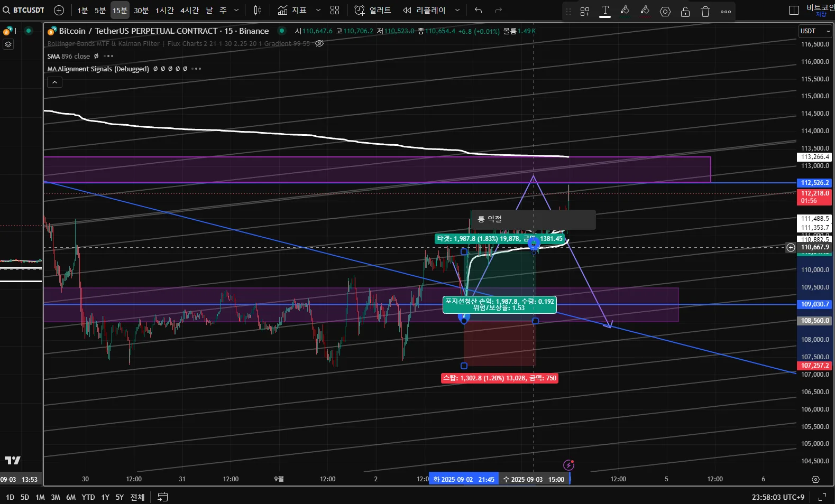Undo the last chart action
The width and height of the screenshot is (835, 504).
(479, 10)
